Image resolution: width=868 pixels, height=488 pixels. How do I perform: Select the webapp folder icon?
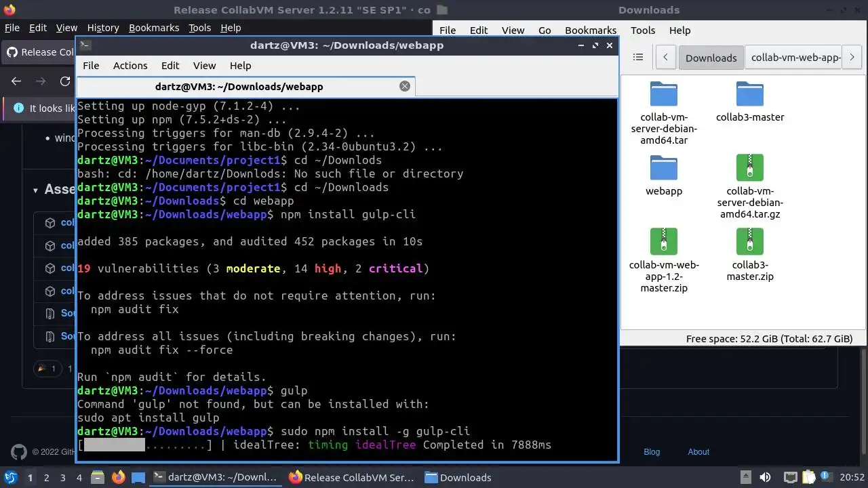click(664, 168)
